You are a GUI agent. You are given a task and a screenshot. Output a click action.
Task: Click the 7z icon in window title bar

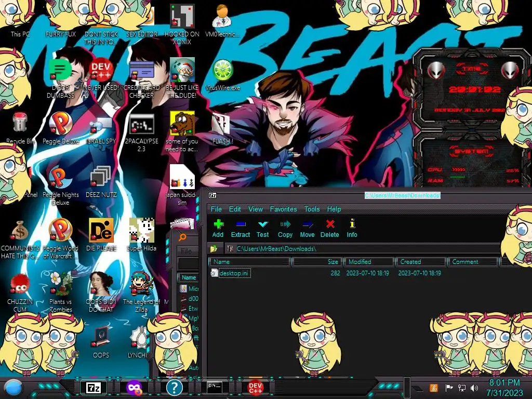tap(212, 195)
